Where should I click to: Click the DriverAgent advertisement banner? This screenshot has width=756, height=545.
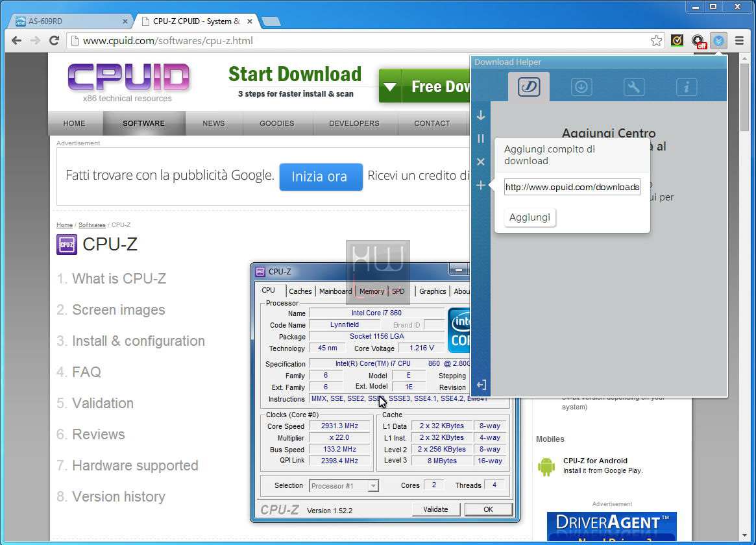(612, 526)
